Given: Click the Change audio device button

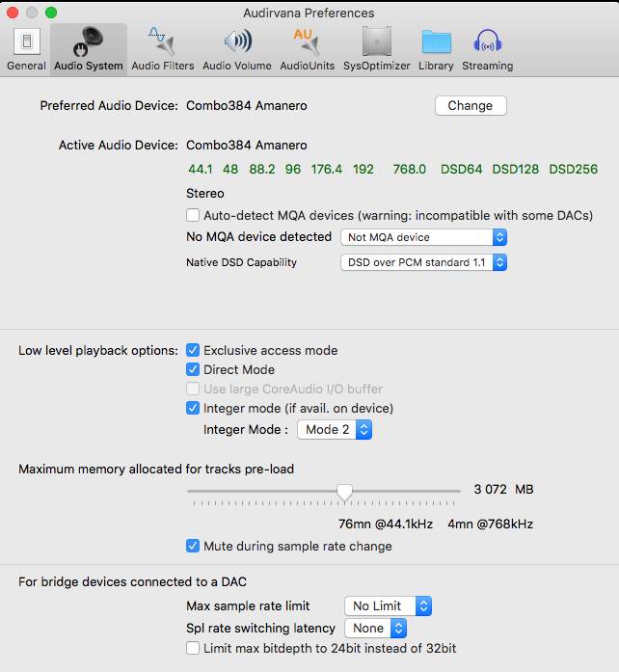Looking at the screenshot, I should [471, 106].
